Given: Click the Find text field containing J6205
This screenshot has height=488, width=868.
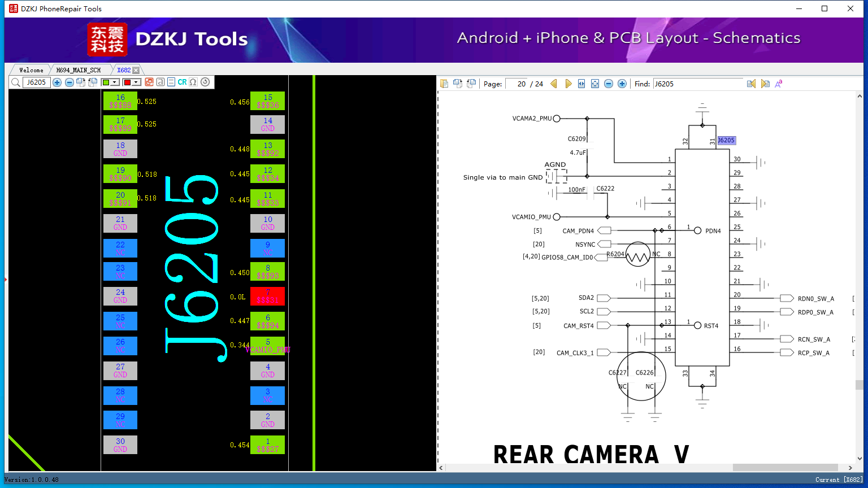Looking at the screenshot, I should (x=698, y=84).
